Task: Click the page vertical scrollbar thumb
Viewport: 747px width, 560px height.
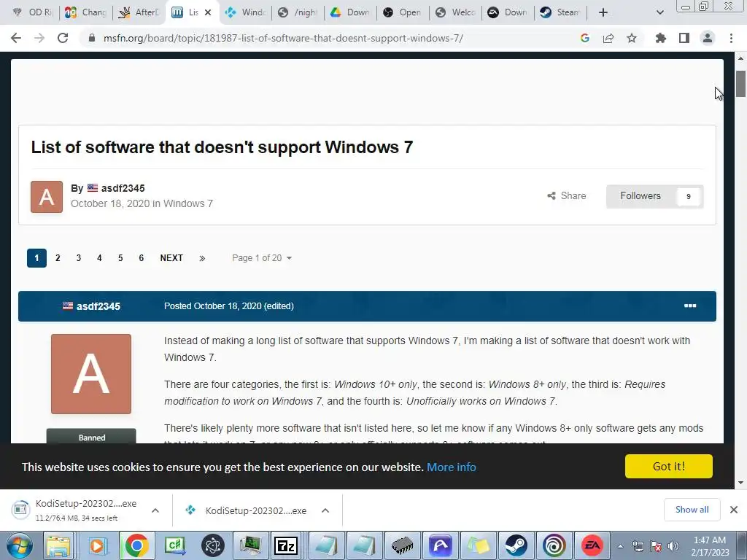Action: [x=740, y=83]
